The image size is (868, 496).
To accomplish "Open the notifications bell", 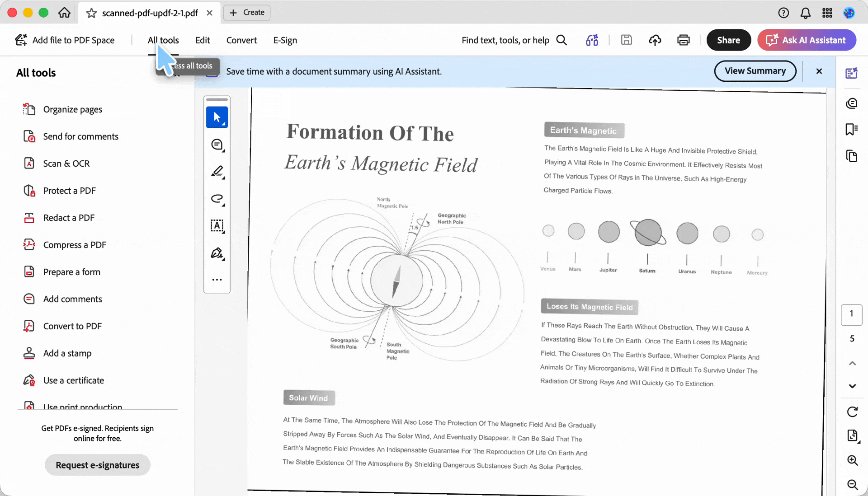I will (806, 13).
